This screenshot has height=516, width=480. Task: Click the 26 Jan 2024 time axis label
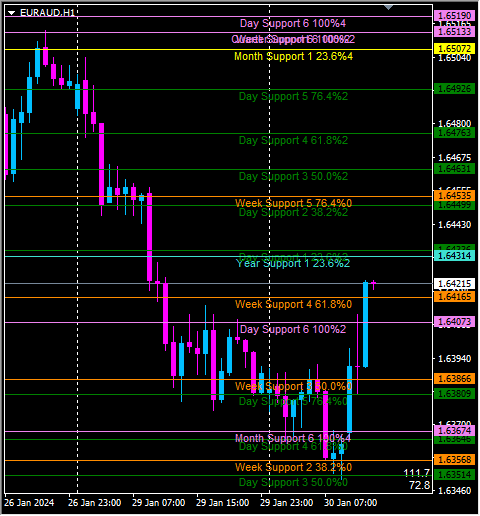[x=29, y=503]
